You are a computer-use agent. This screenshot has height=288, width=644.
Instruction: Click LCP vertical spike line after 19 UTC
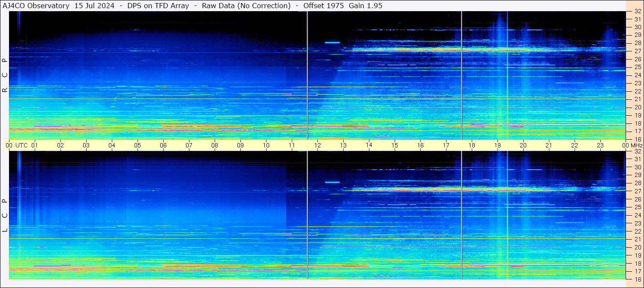[x=507, y=215]
